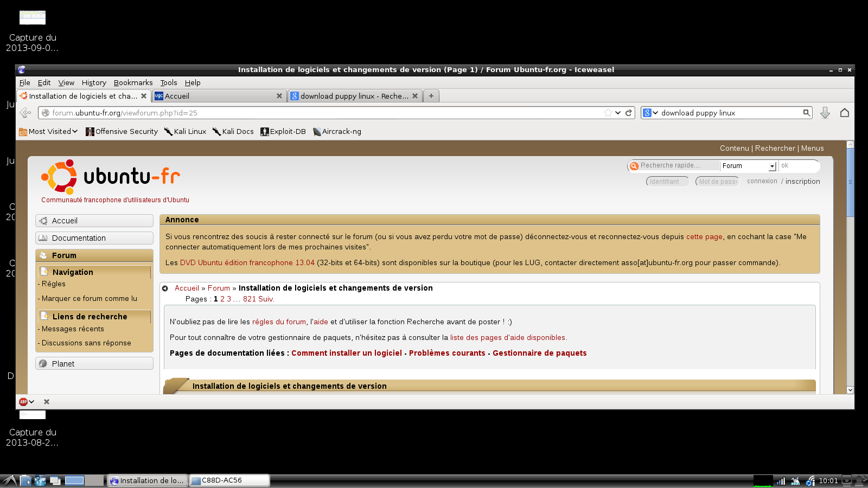The height and width of the screenshot is (488, 868).
Task: Open the Bookmarks menu
Action: [x=133, y=83]
